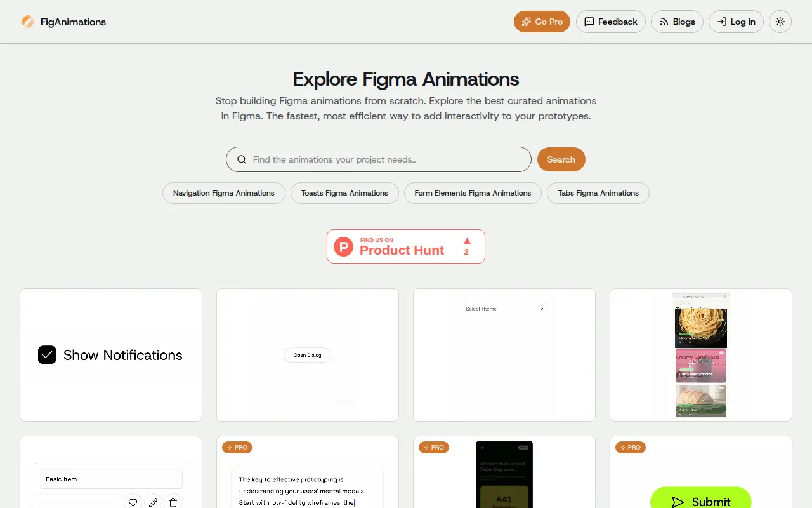Viewport: 812px width, 508px height.
Task: Open the Blogs link
Action: tap(677, 22)
